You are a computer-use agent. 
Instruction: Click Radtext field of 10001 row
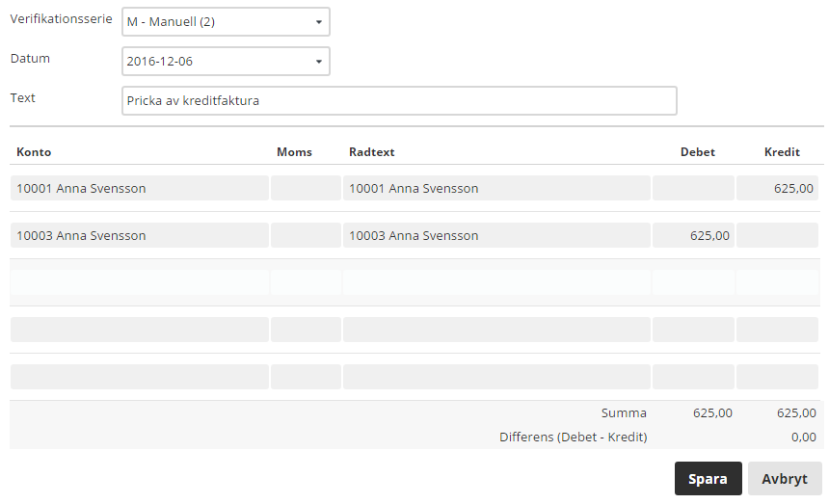tap(496, 188)
